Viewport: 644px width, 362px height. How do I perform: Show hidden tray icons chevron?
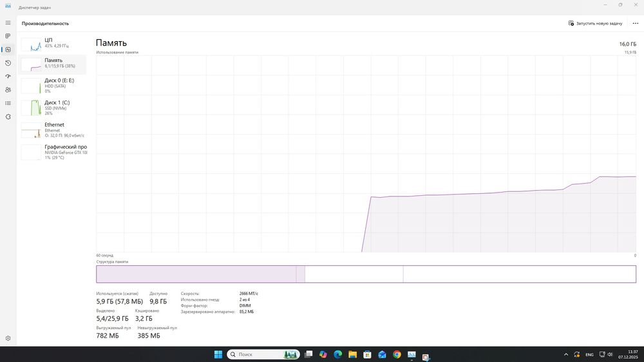click(x=566, y=354)
